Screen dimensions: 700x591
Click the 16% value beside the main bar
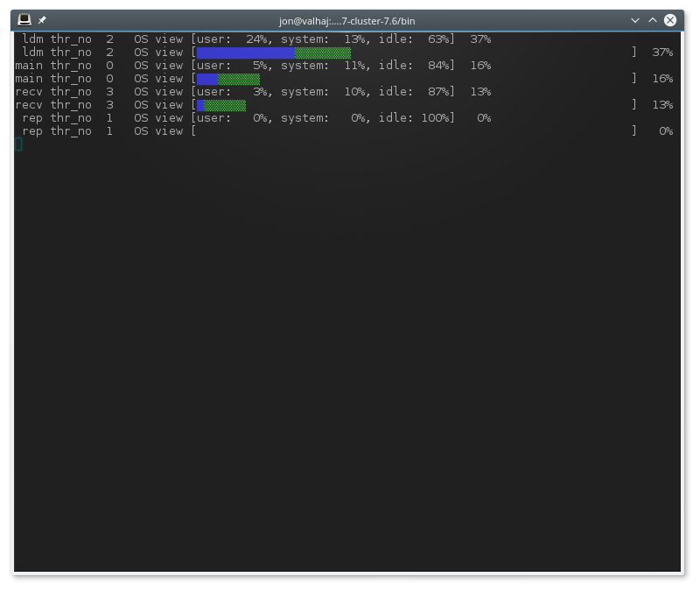pyautogui.click(x=663, y=79)
